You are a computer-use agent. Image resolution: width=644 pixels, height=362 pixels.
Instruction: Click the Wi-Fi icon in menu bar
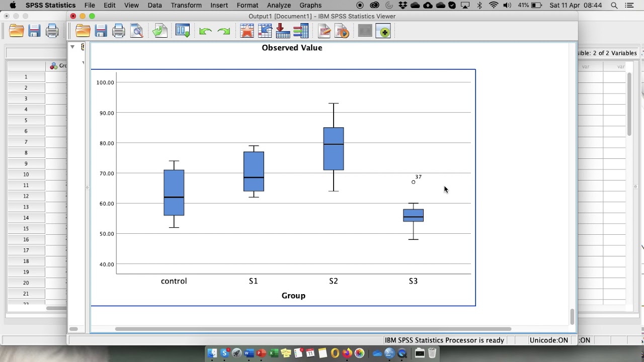[x=494, y=5]
